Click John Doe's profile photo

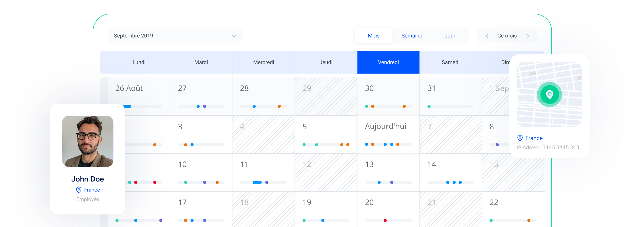tap(88, 141)
